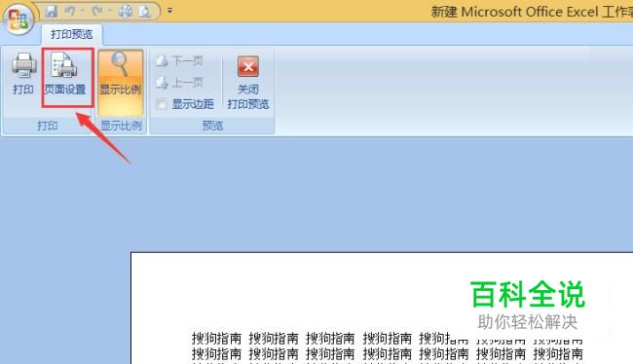Go to 下一页 next page
Image resolution: width=633 pixels, height=364 pixels.
[180, 61]
